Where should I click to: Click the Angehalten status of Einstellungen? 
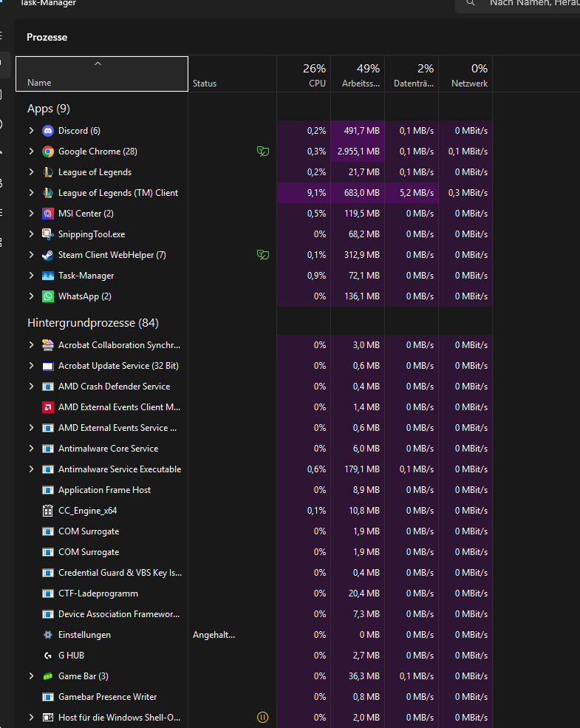(x=214, y=635)
